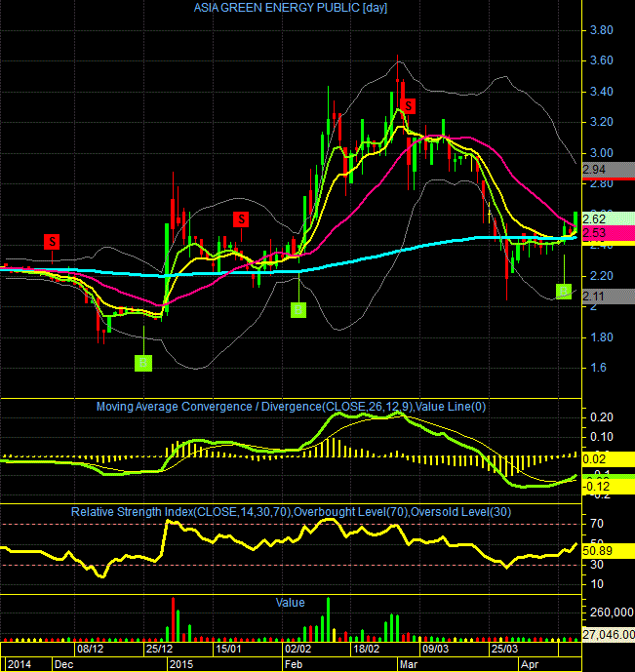Select the pink 2.53 moving average price tag
Image resolution: width=635 pixels, height=672 pixels.
[609, 233]
